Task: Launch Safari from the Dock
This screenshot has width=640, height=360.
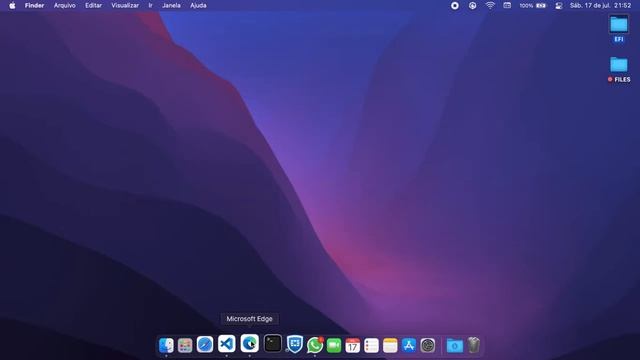Action: 205,345
